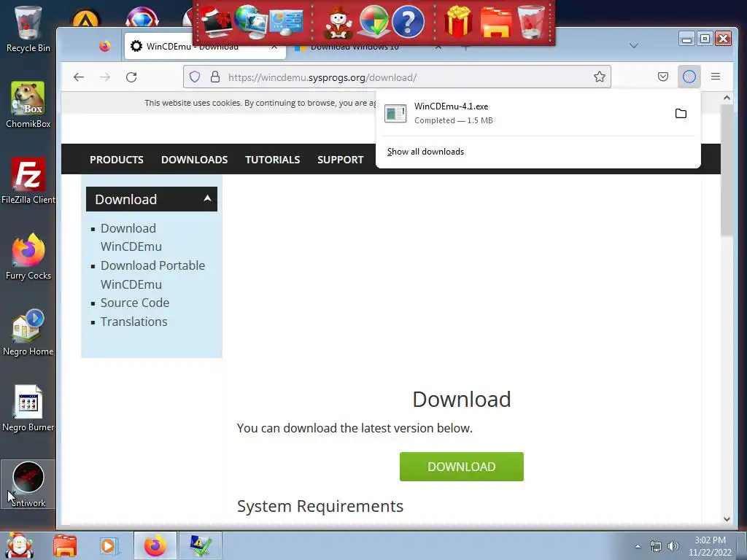
Task: Click the red recycle bin dock icon
Action: click(x=531, y=22)
